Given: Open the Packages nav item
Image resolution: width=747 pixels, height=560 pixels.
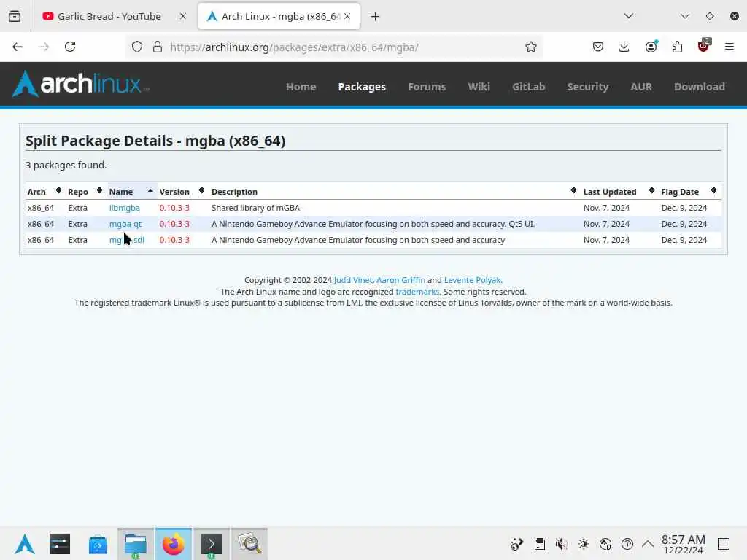Looking at the screenshot, I should pyautogui.click(x=362, y=87).
